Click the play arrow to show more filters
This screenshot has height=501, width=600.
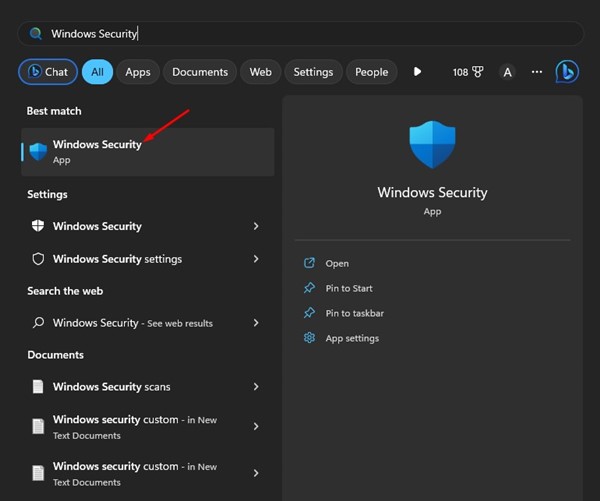click(417, 72)
